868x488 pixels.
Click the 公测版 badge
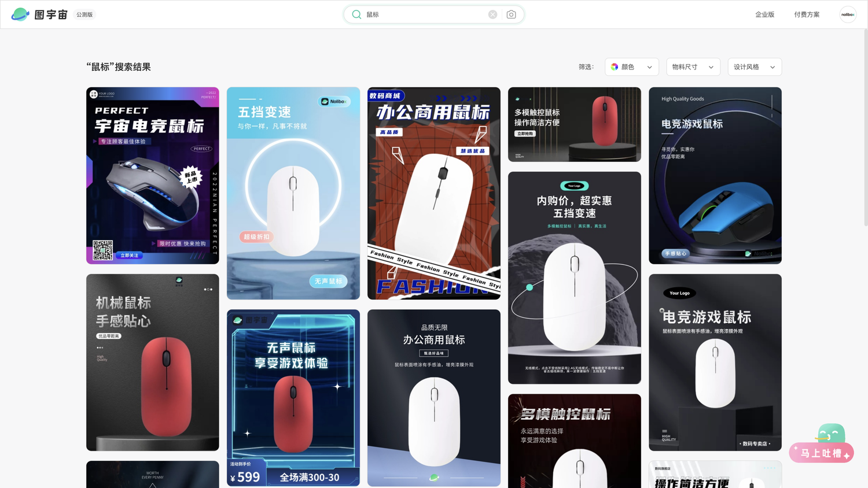click(84, 14)
